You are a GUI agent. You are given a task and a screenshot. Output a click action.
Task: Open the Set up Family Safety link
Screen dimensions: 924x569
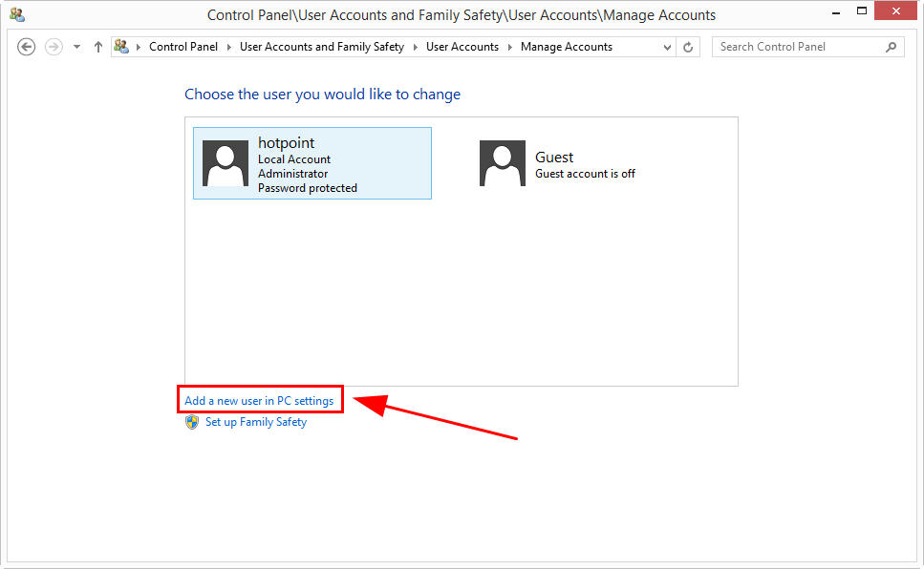(x=256, y=422)
